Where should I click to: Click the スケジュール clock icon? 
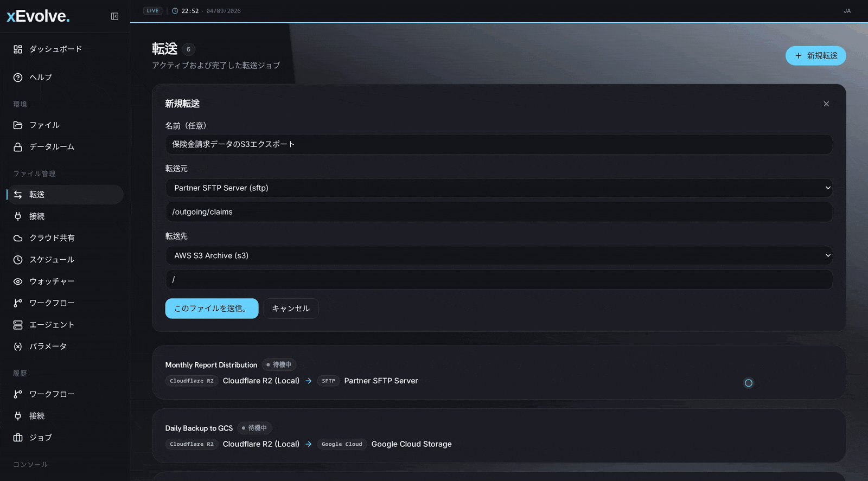click(x=18, y=260)
